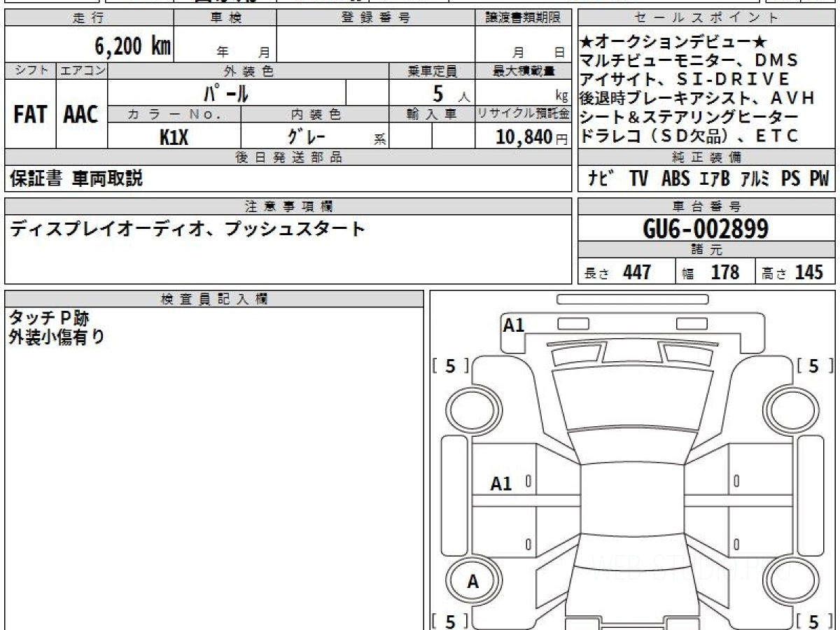Click the PW equipment label
The image size is (840, 630).
point(818,179)
